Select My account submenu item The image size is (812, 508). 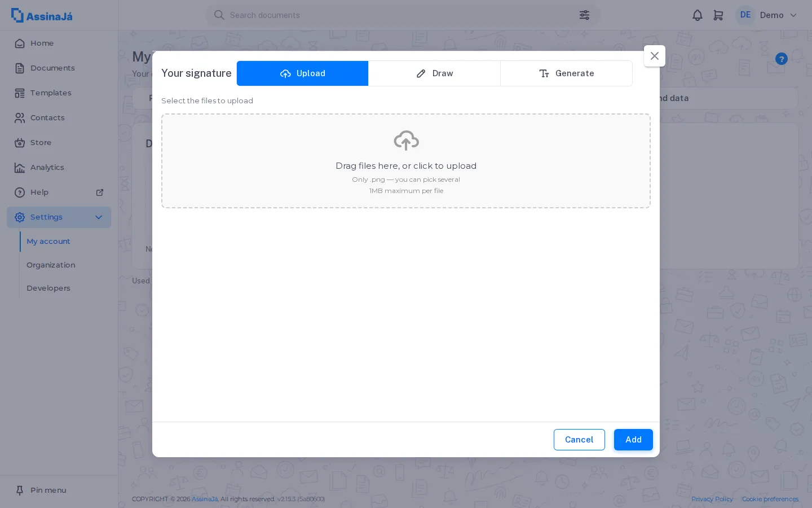[48, 242]
